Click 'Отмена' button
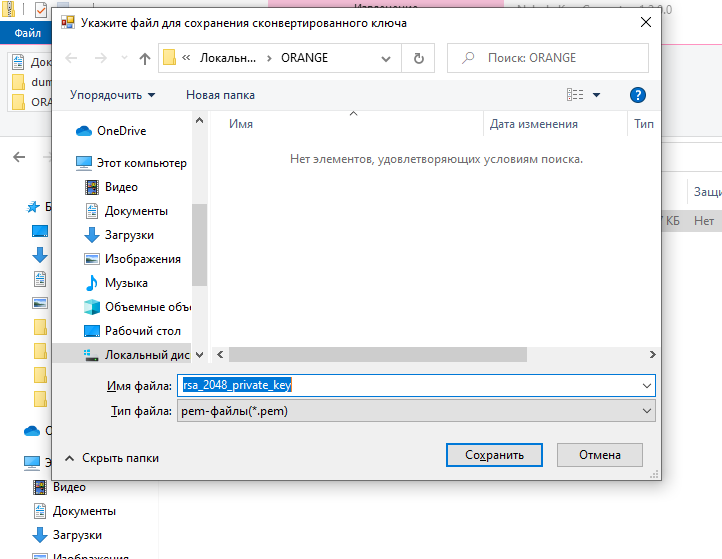Screen dimensions: 722x559 point(600,455)
